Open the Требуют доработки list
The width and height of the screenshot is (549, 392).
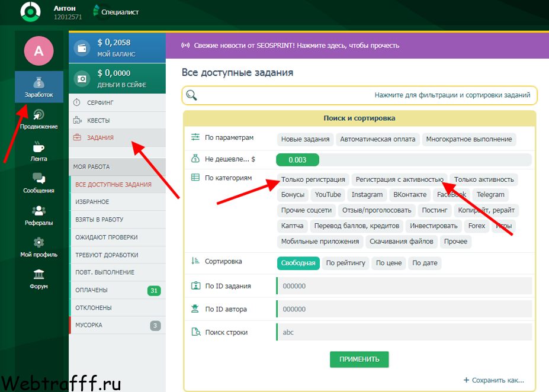[x=118, y=255]
